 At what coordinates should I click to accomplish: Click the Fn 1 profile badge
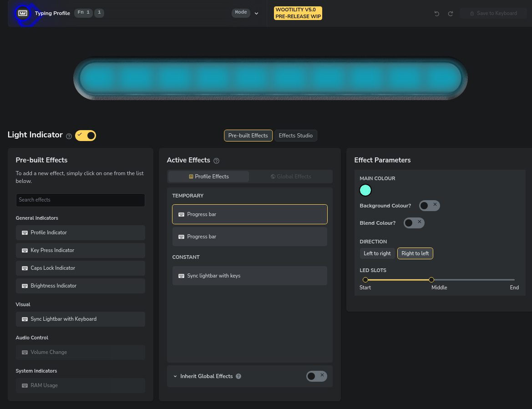(x=83, y=13)
